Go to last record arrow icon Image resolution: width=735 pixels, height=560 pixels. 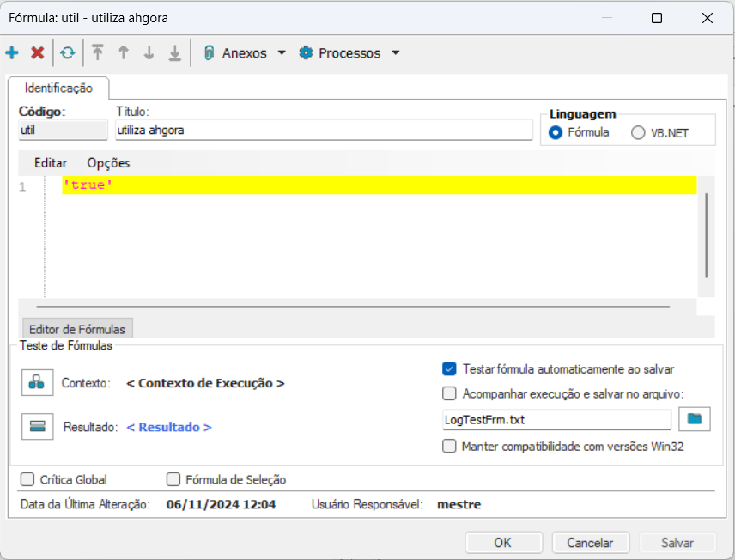click(174, 52)
